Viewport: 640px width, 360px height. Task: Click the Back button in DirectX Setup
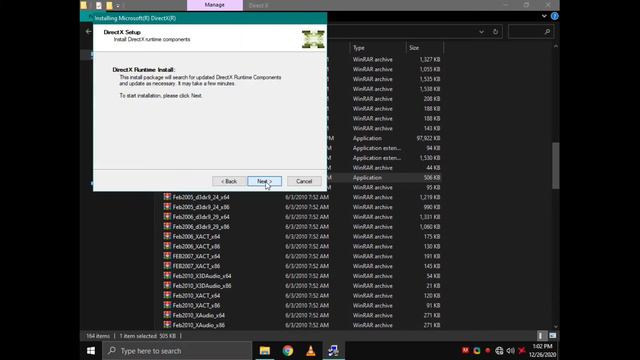point(229,181)
